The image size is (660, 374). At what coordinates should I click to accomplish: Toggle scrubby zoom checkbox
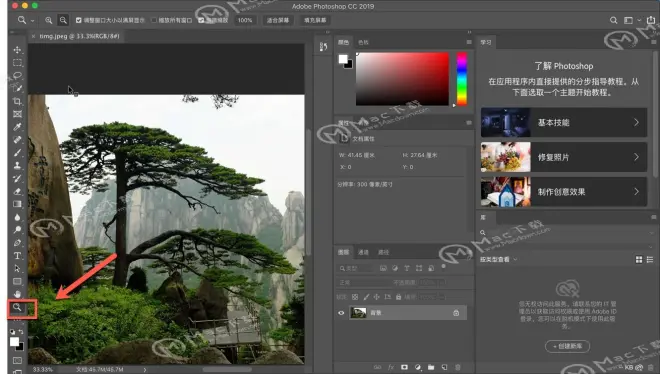pyautogui.click(x=201, y=20)
